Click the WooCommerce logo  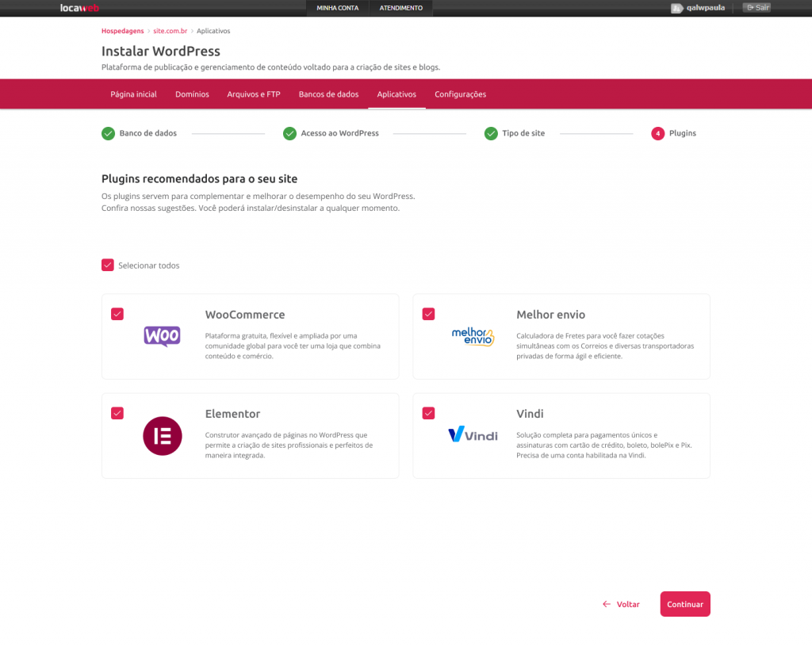coord(162,336)
